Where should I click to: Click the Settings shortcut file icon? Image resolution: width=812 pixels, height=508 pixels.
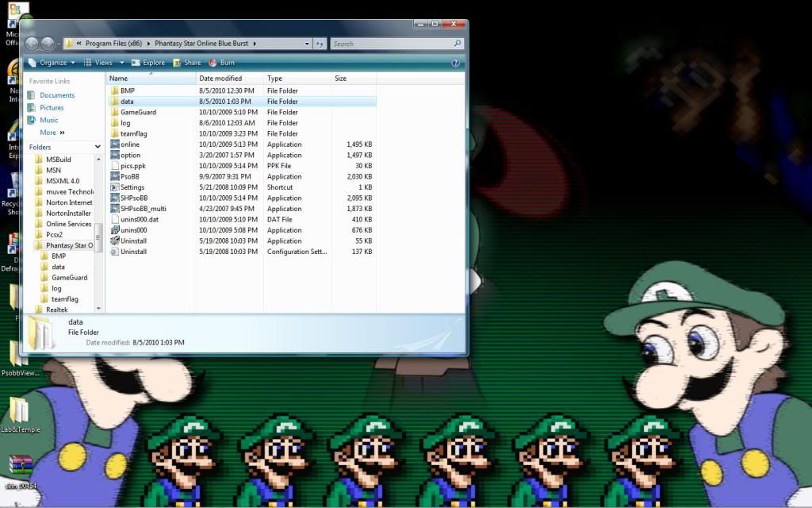coord(115,187)
